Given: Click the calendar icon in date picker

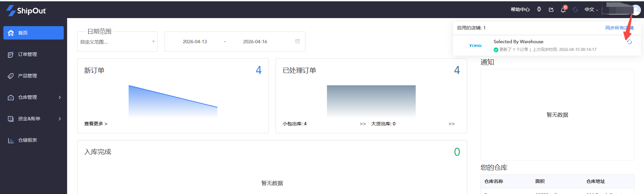Looking at the screenshot, I should [297, 41].
